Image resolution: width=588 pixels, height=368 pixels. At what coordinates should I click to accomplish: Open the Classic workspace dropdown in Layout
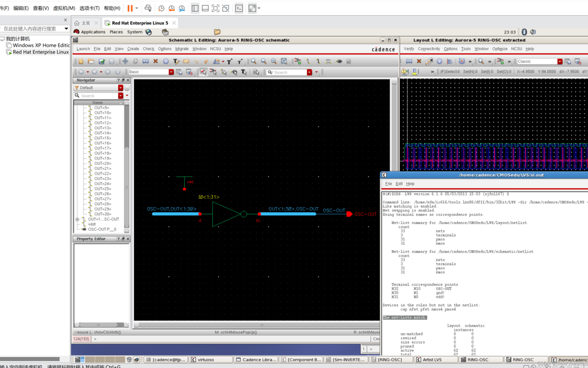pos(560,61)
